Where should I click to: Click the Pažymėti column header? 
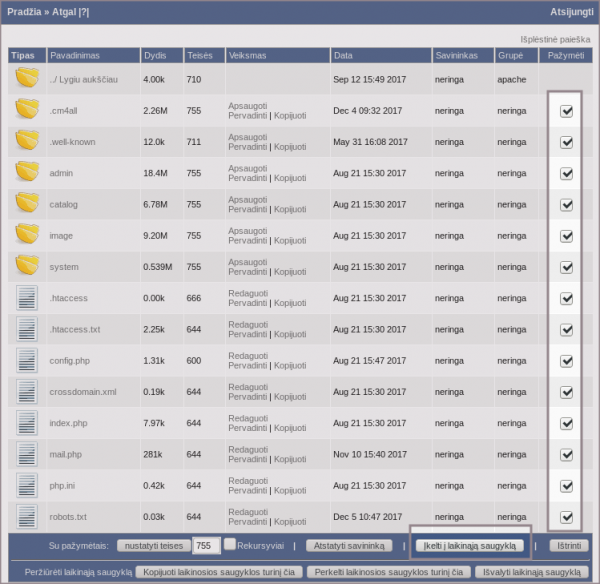tap(566, 55)
